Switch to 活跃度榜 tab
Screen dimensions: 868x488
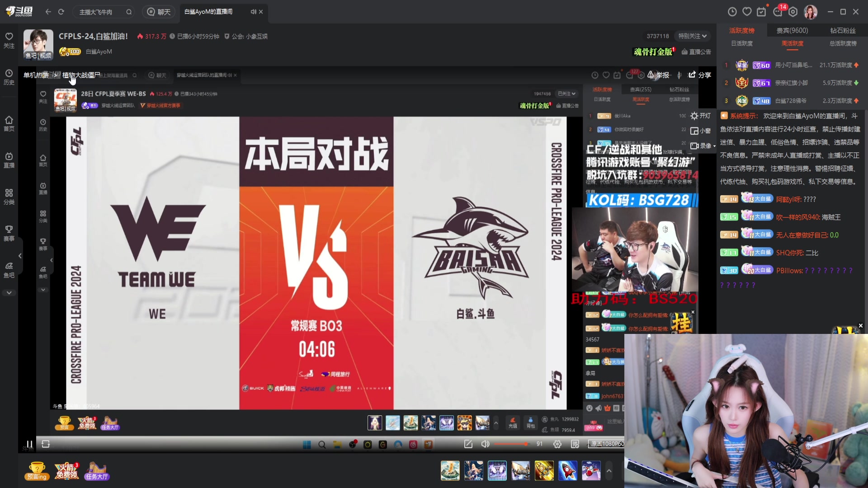pyautogui.click(x=742, y=31)
